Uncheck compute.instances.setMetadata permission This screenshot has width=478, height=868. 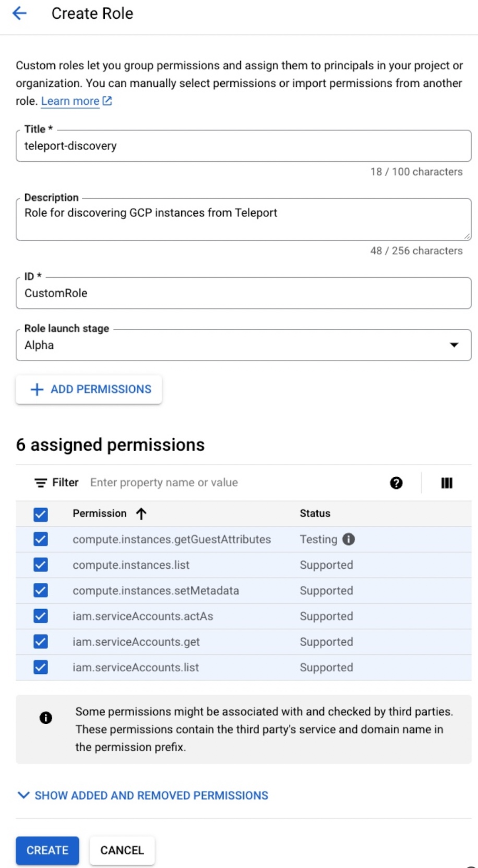click(x=41, y=591)
